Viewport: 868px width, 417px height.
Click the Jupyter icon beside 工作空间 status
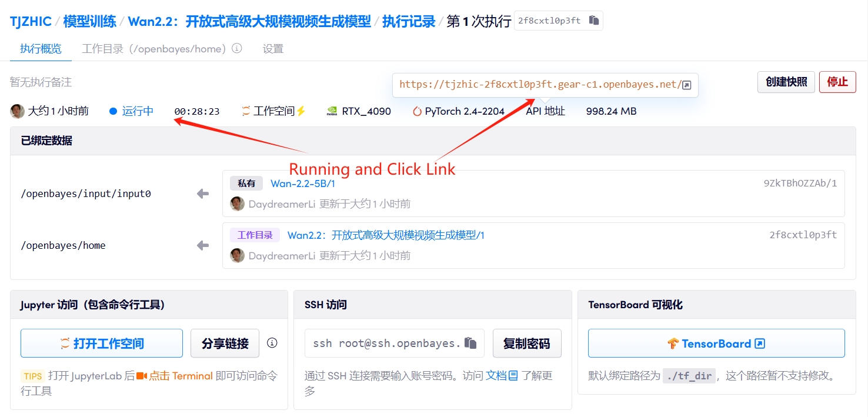[246, 111]
